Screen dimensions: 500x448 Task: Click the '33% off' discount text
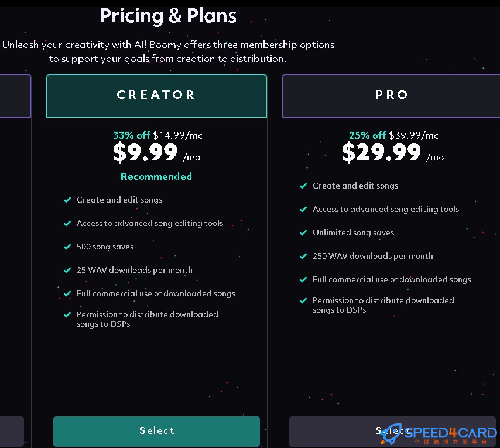pos(132,135)
